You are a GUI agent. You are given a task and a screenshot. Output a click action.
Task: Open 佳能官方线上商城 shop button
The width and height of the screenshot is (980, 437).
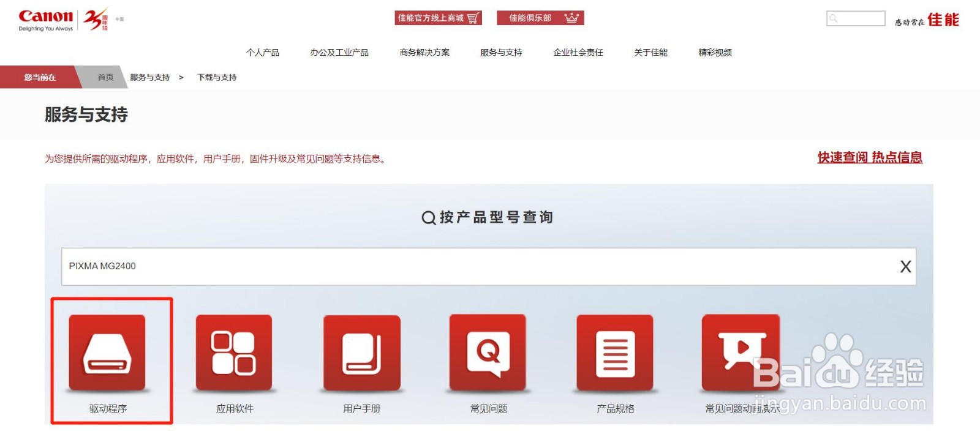click(x=438, y=18)
